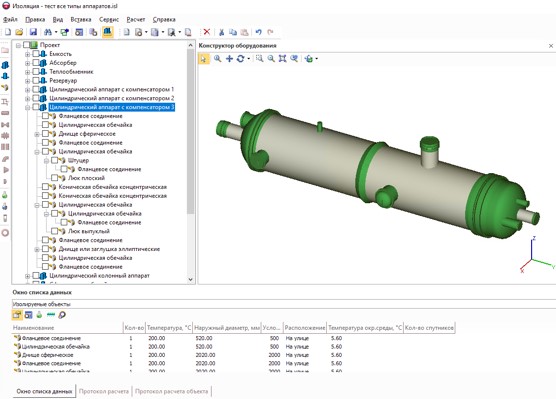The width and height of the screenshot is (556, 399).
Task: Click the teal pipe icon in the data list toolbar
Action: coord(51,315)
